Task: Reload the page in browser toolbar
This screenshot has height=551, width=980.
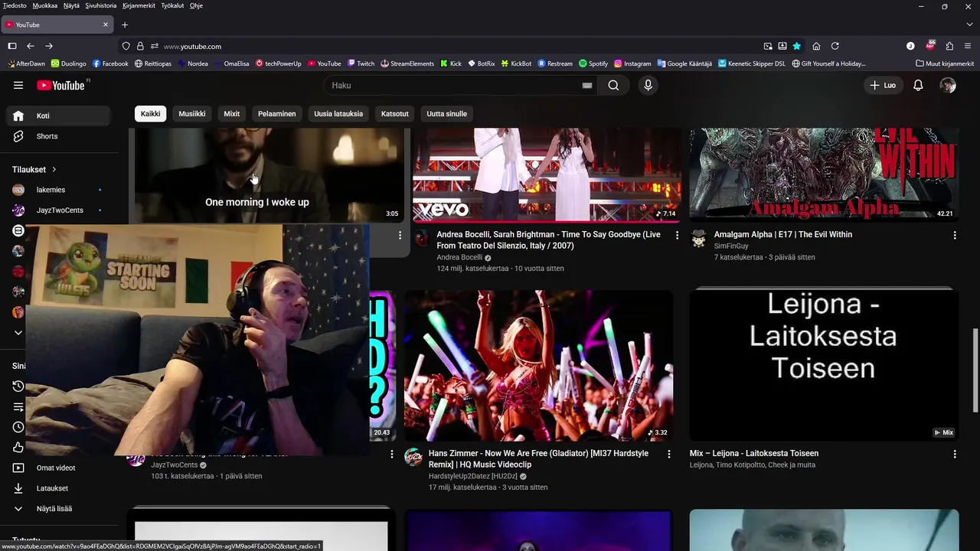Action: pos(835,46)
